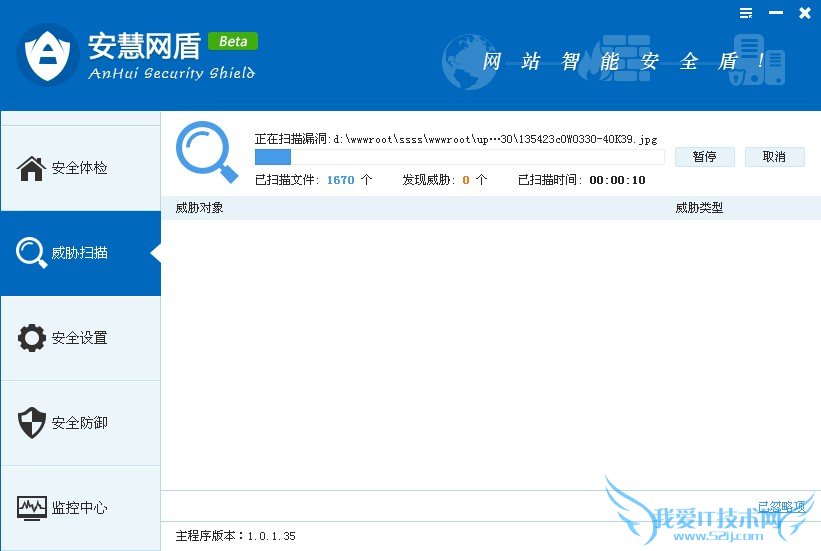821x551 pixels.
Task: Click the large blue scanning magnifier icon
Action: (x=206, y=152)
